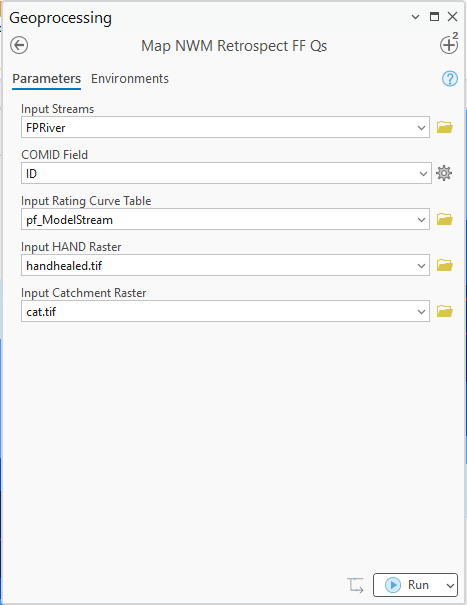The width and height of the screenshot is (467, 605).
Task: Expand the Input Streams dropdown
Action: point(421,127)
